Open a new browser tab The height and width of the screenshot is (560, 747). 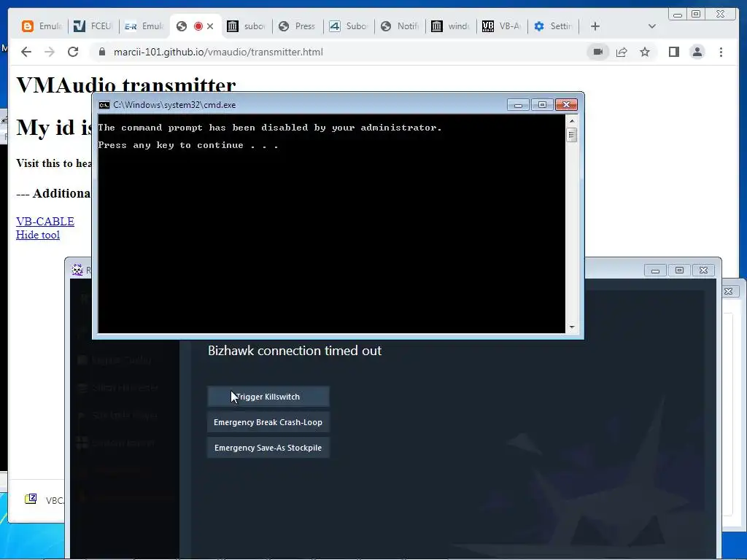pos(595,26)
